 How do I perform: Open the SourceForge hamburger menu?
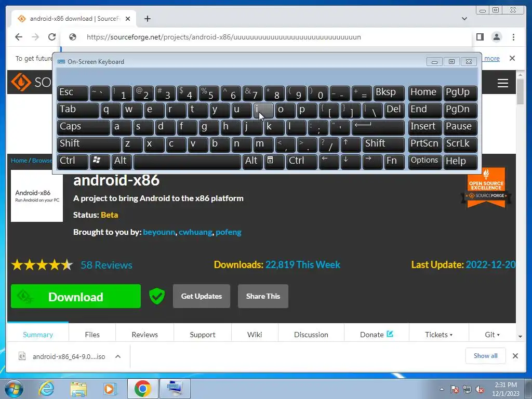(502, 83)
